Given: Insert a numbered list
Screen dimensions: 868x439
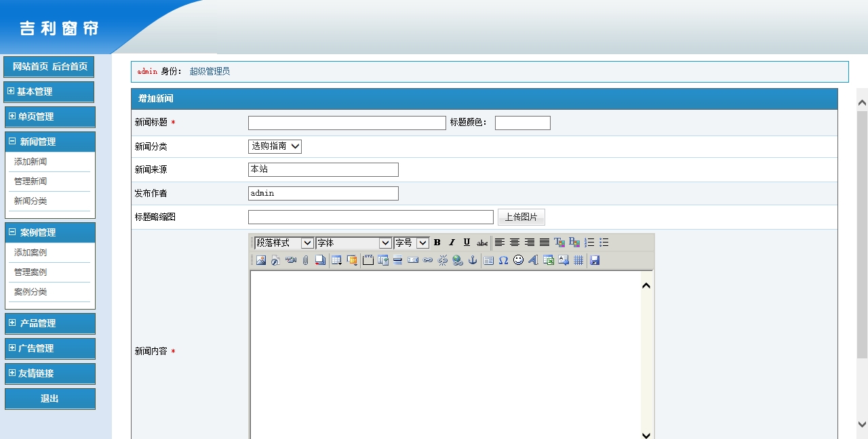Looking at the screenshot, I should pyautogui.click(x=589, y=243).
